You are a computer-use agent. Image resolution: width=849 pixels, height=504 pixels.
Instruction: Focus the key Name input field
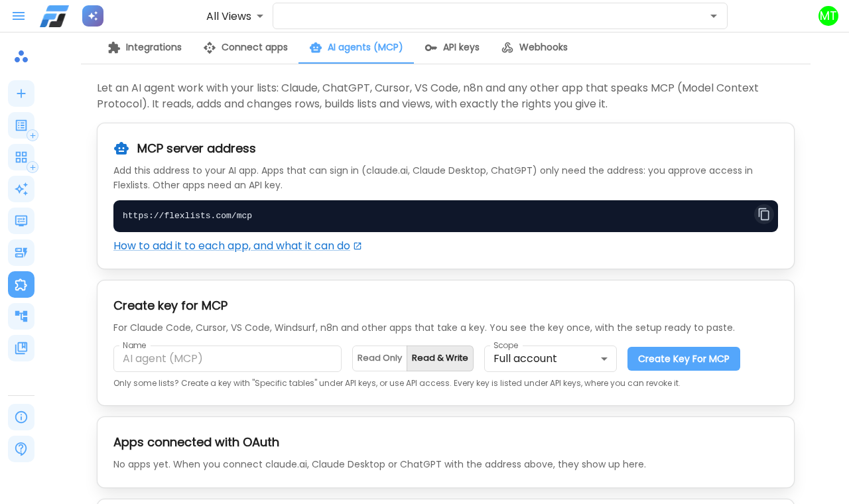click(228, 359)
